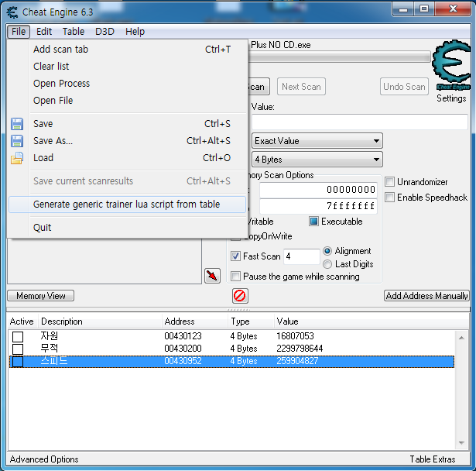Open the Exact Value scan type dropdown
The height and width of the screenshot is (471, 476).
317,141
